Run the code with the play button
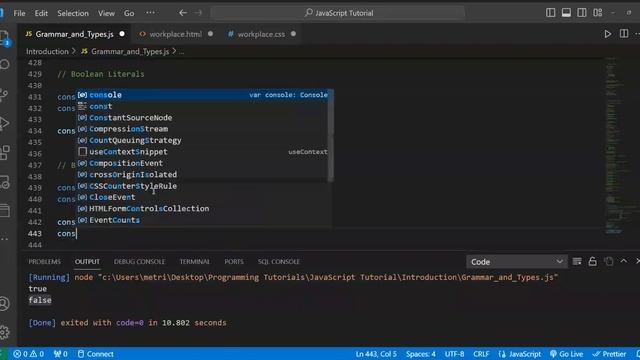Viewport: 640px width, 360px height. click(607, 34)
